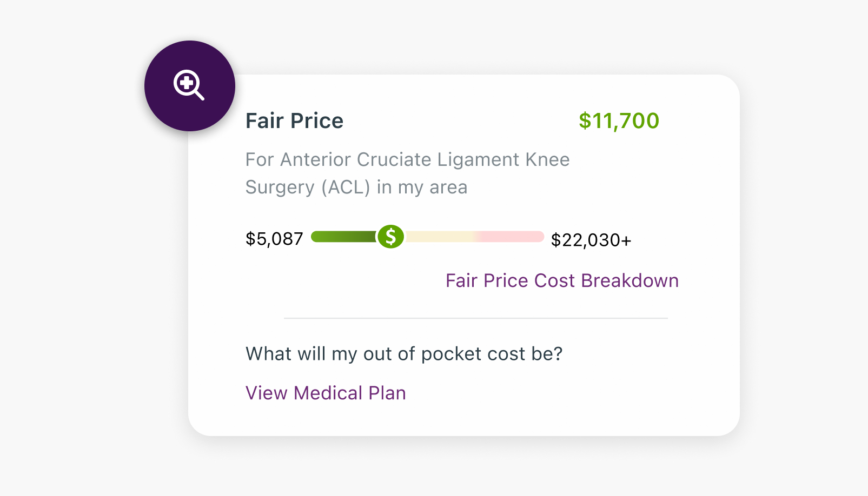
Task: Click the 'Surgery (ACL) in my area' text
Action: point(356,187)
